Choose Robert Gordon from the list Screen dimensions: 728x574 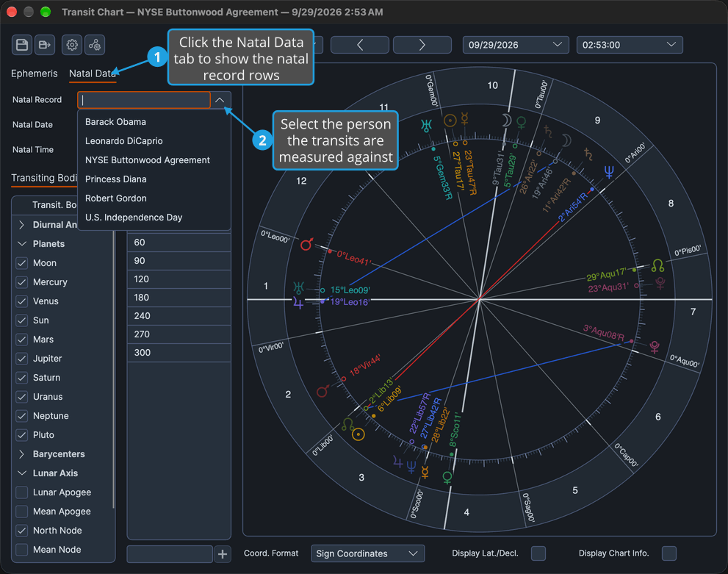click(154, 198)
